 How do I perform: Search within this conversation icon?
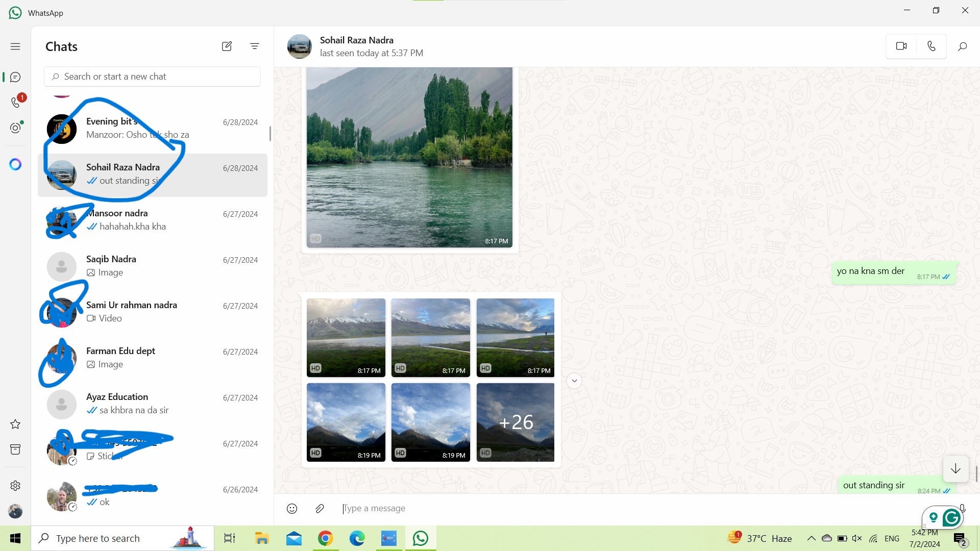pos(963,46)
